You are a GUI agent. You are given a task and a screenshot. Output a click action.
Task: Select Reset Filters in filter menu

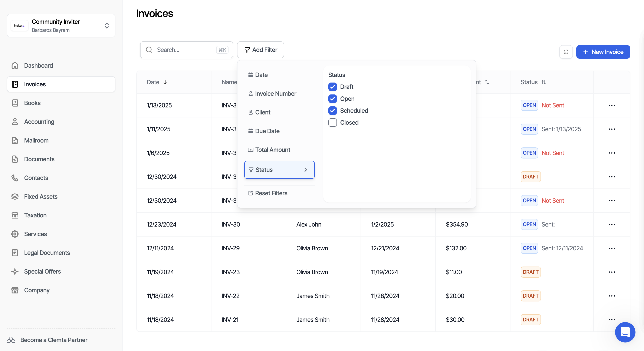coord(279,193)
